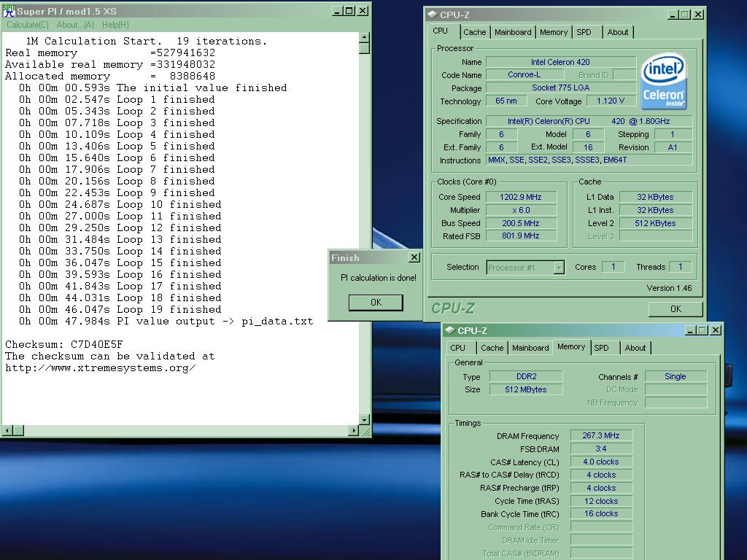Open the Help(H) menu in Super PI
747x560 pixels.
(115, 25)
